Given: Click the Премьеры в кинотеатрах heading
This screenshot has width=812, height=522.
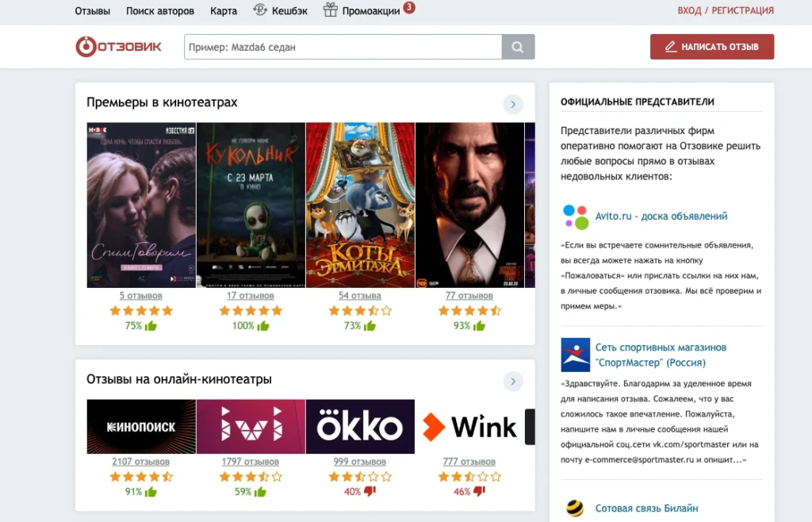Looking at the screenshot, I should pos(162,102).
